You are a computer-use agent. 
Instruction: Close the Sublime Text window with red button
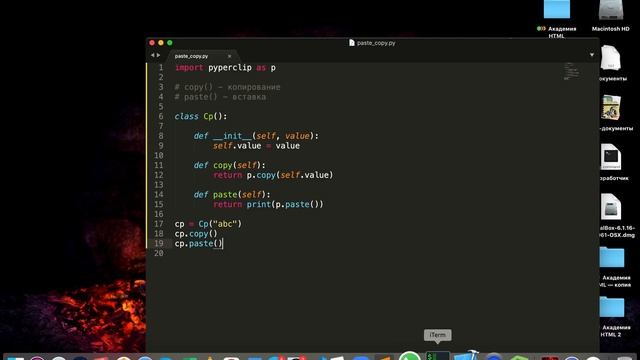(x=152, y=42)
